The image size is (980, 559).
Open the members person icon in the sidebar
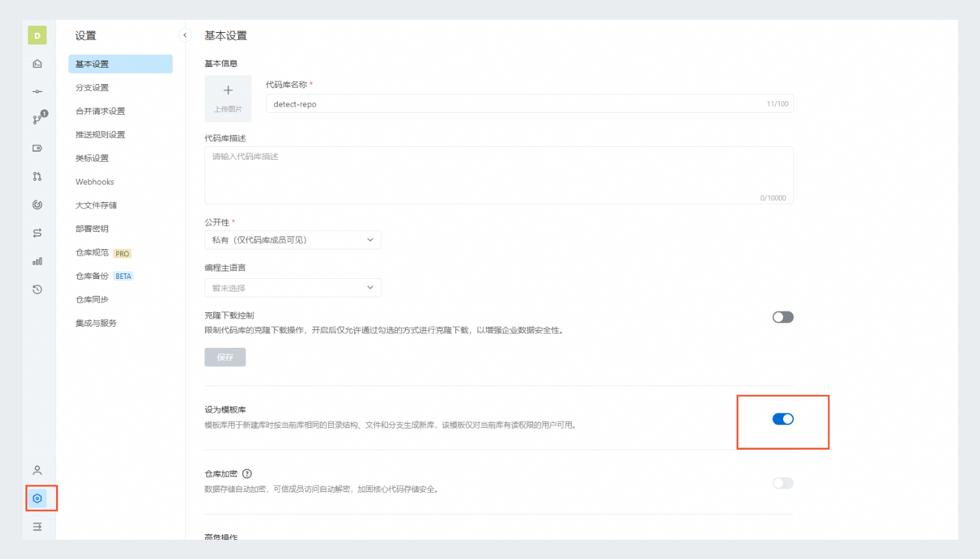click(38, 470)
